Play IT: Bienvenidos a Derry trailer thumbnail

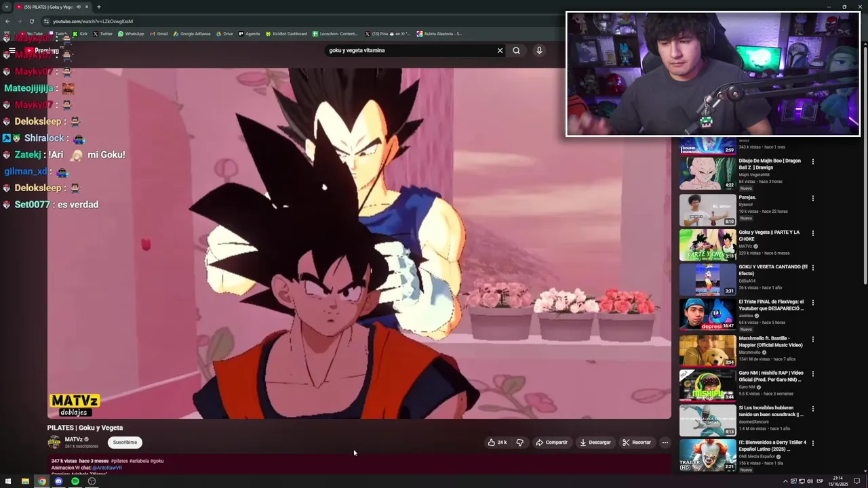(707, 455)
